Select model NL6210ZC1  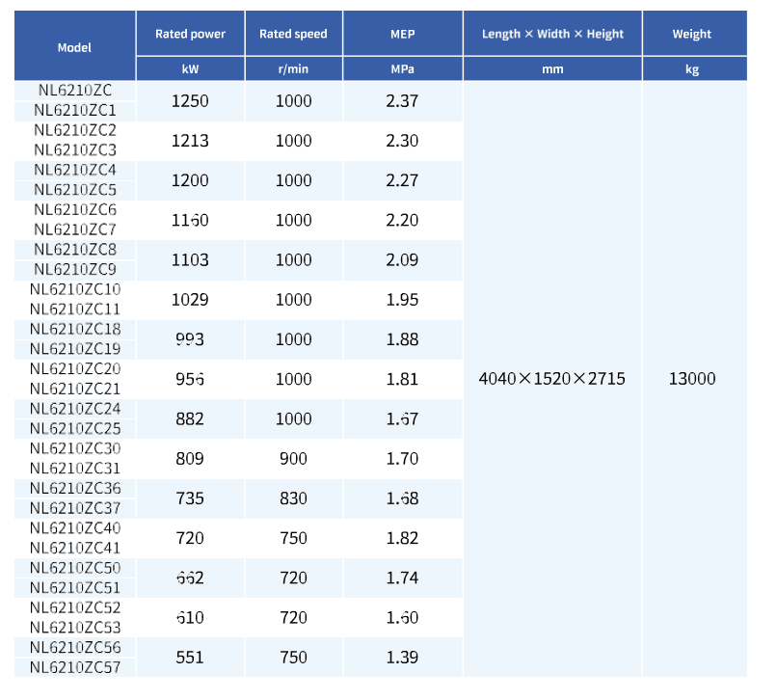click(75, 110)
